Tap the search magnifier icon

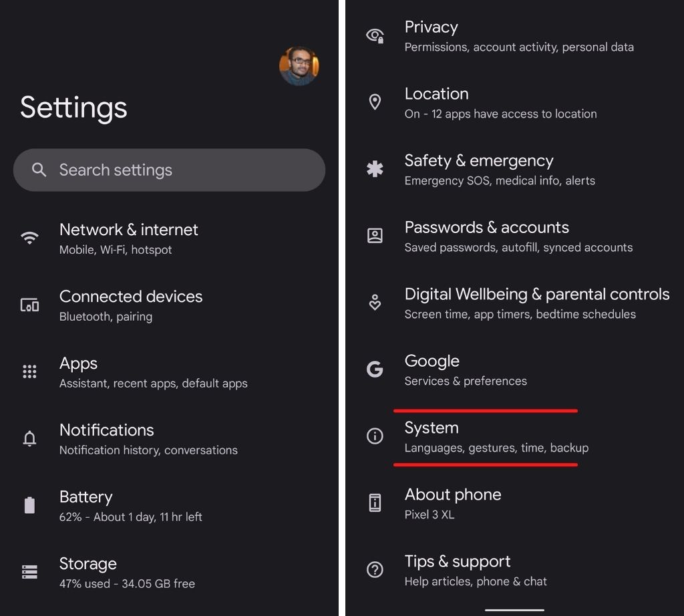coord(39,170)
